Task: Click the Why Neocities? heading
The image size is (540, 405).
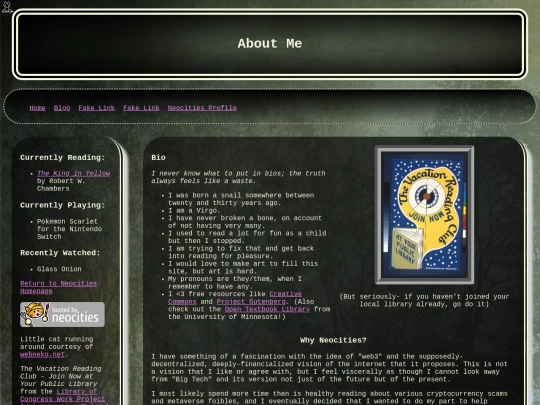Action: [333, 340]
